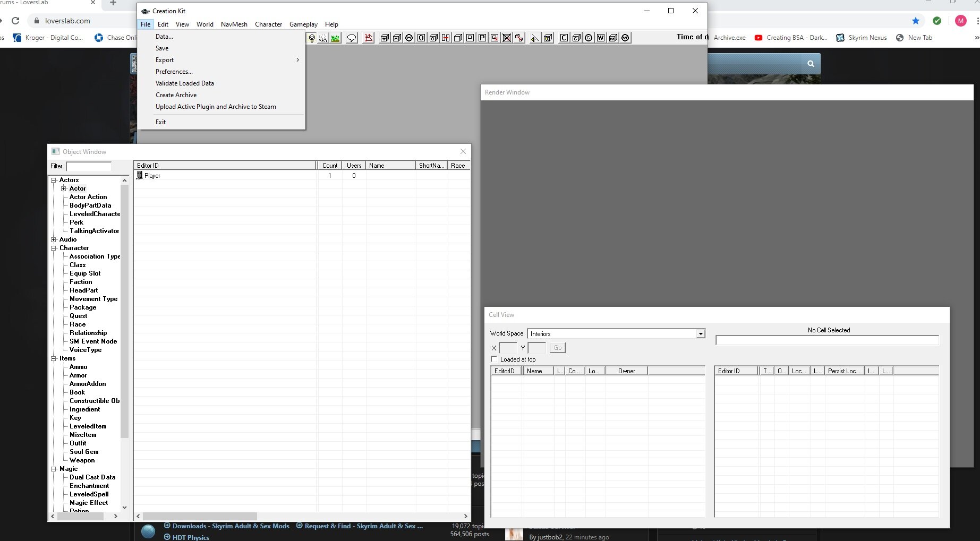Open the Skyrim Nexus bookmark
This screenshot has height=541, width=980.
pyautogui.click(x=862, y=38)
